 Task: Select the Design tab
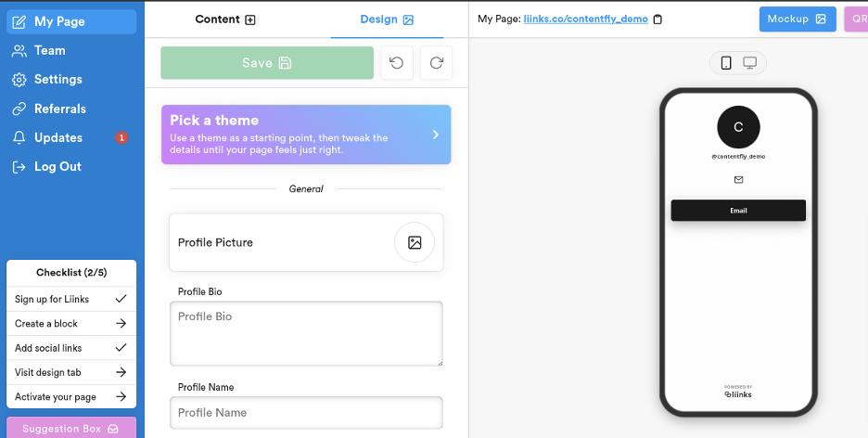click(x=387, y=19)
